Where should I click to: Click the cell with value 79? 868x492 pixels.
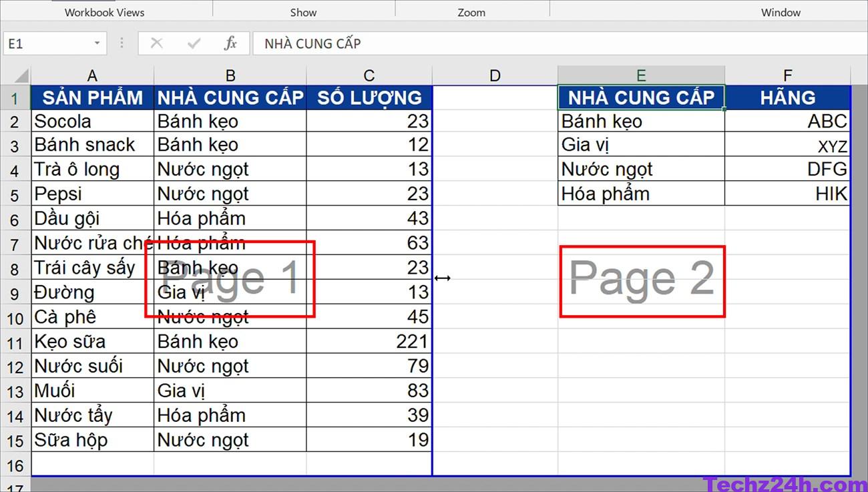(x=369, y=366)
